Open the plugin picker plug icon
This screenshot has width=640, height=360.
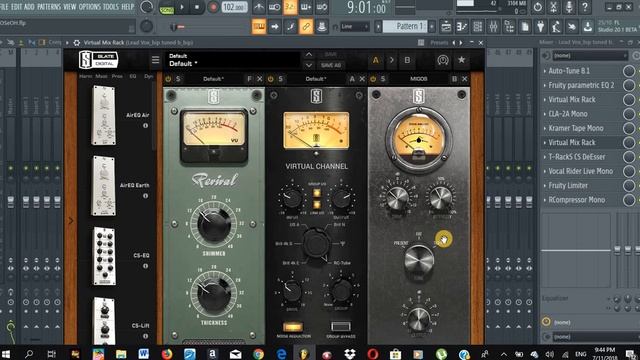click(540, 27)
